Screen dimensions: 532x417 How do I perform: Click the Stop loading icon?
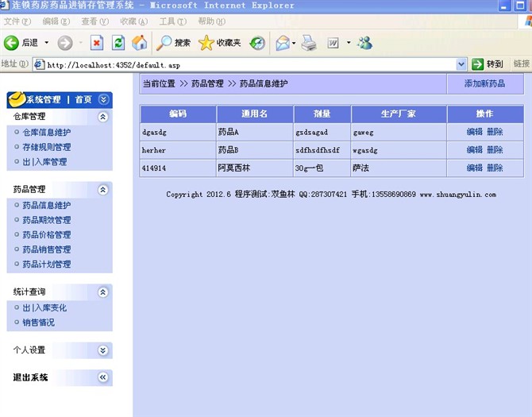pos(97,43)
